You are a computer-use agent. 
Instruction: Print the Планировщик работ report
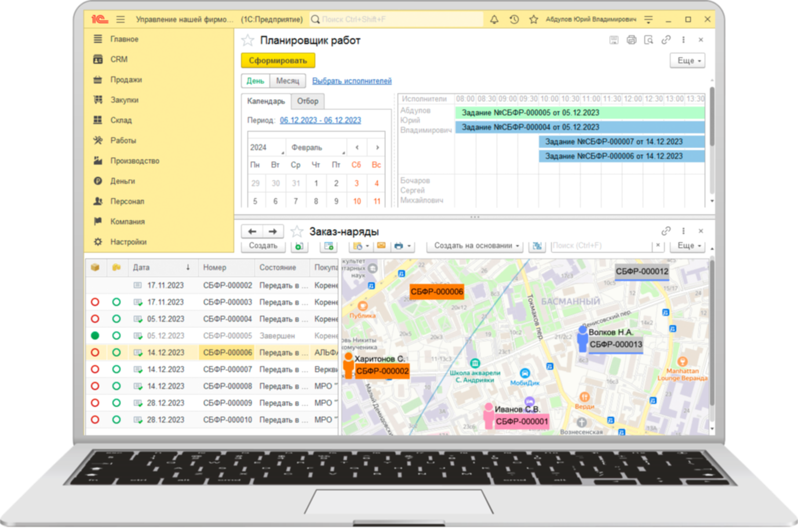[x=631, y=40]
